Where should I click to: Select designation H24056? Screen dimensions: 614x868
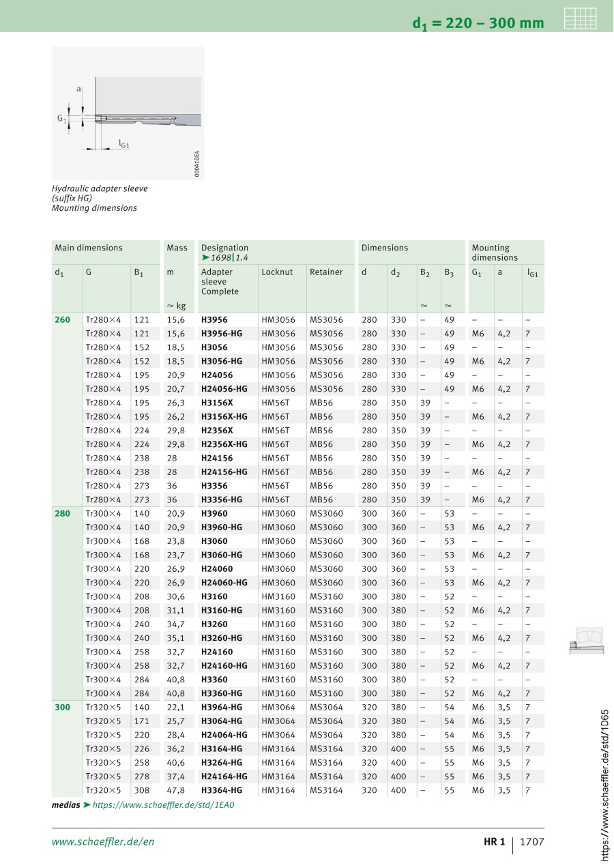point(217,375)
